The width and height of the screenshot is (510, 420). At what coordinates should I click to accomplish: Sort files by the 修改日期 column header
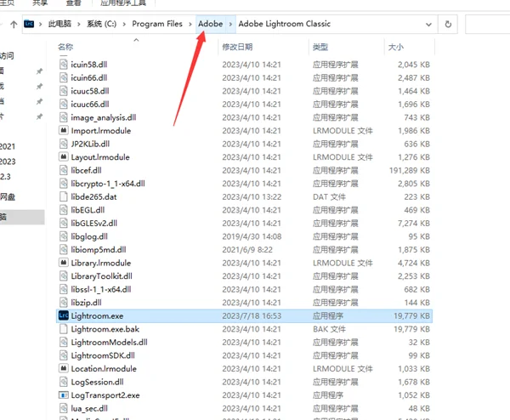pyautogui.click(x=237, y=47)
